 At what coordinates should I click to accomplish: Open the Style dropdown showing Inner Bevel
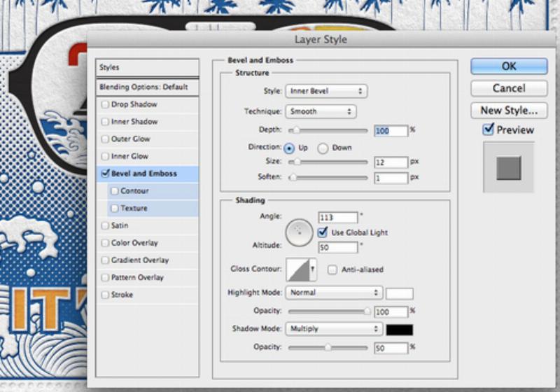point(326,91)
